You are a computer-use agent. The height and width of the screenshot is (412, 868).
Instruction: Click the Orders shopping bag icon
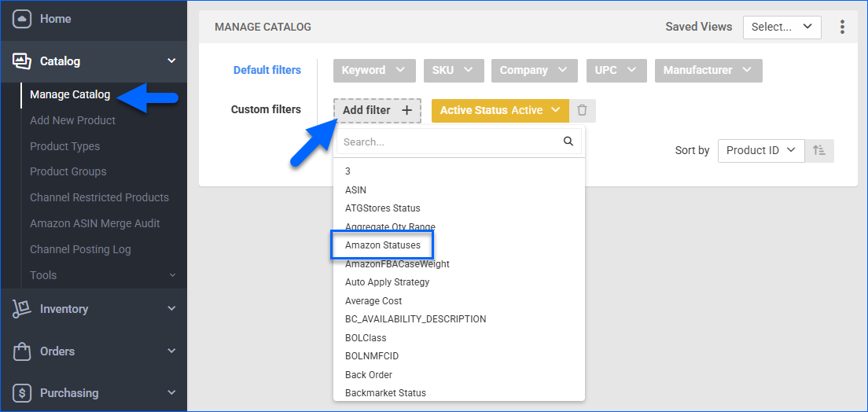[22, 351]
